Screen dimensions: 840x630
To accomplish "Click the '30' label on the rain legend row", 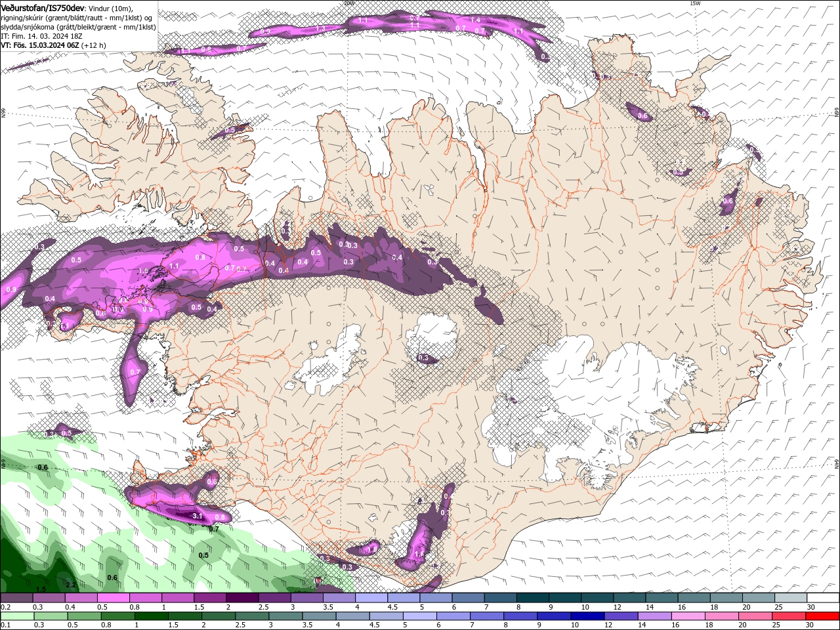I will coord(811,625).
